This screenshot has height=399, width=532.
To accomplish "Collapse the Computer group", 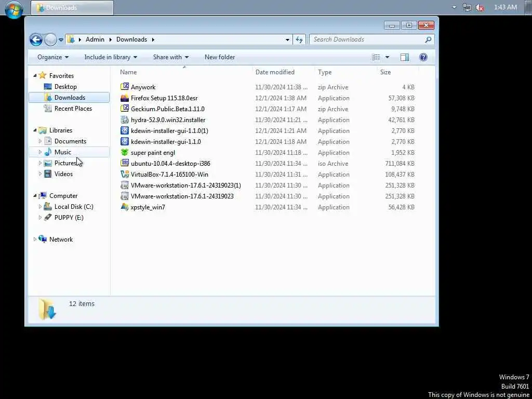I will (x=35, y=196).
